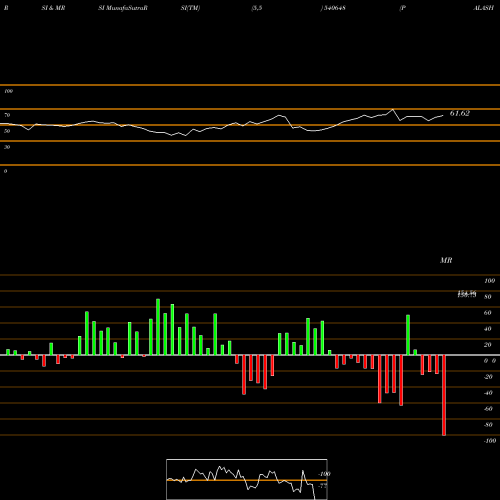
Task: Click the -60 label on the MR axis
Action: tap(488, 409)
